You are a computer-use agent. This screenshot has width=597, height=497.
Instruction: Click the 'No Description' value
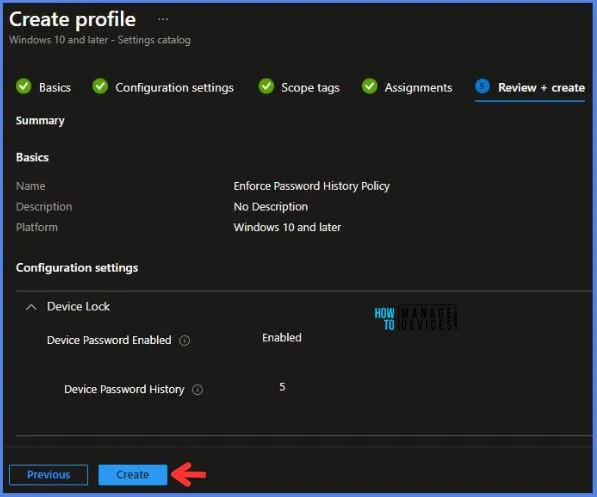[x=271, y=207]
